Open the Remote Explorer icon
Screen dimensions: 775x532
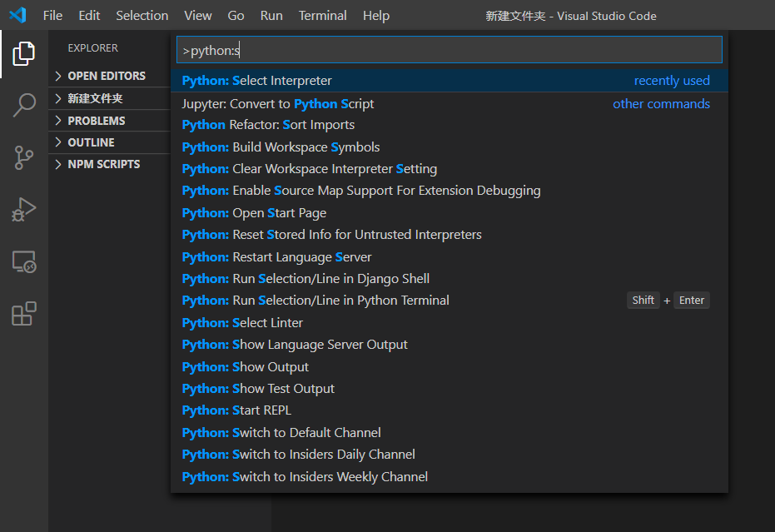click(x=23, y=261)
